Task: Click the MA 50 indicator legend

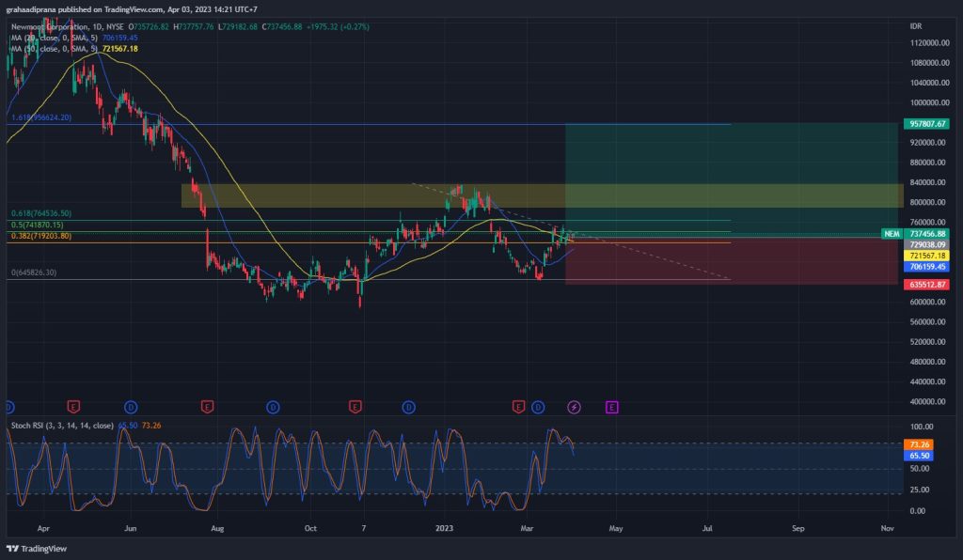Action: click(74, 49)
